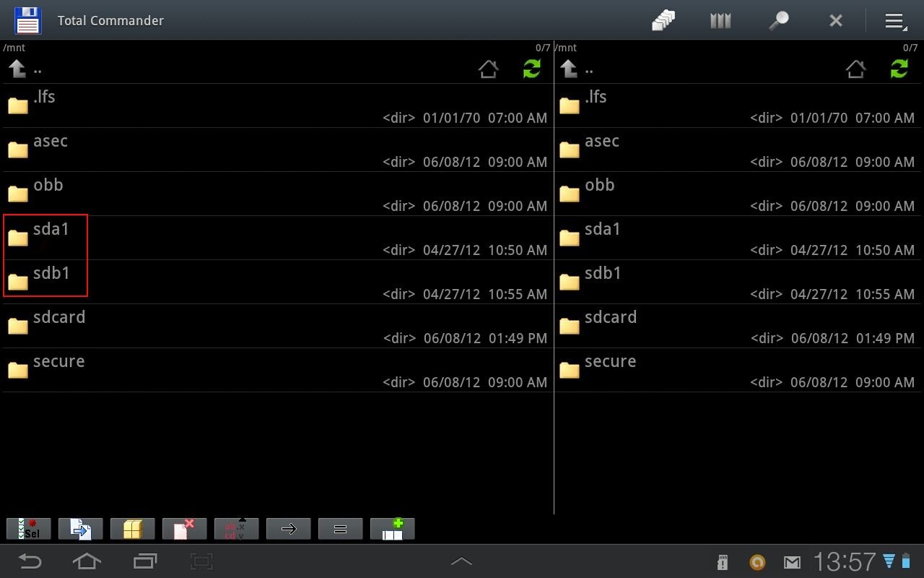Open sdcard folder in right panel
The width and height of the screenshot is (924, 578).
[x=739, y=327]
